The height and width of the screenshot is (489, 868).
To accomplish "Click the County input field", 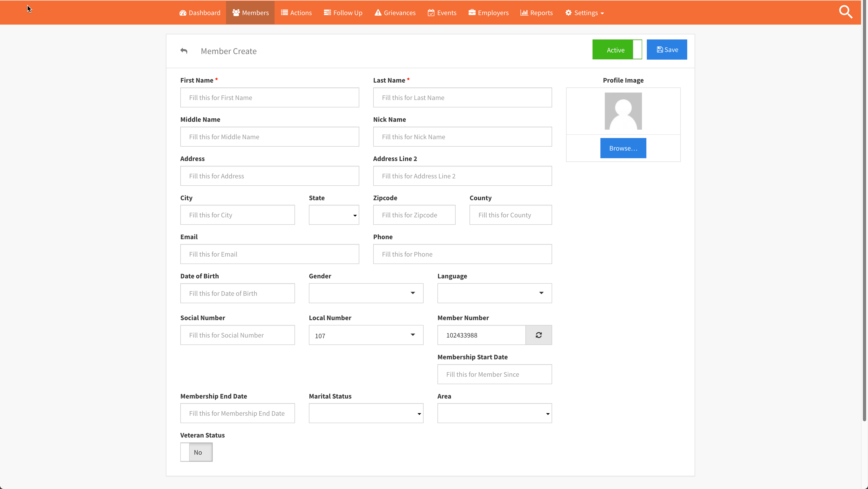I will 511,215.
